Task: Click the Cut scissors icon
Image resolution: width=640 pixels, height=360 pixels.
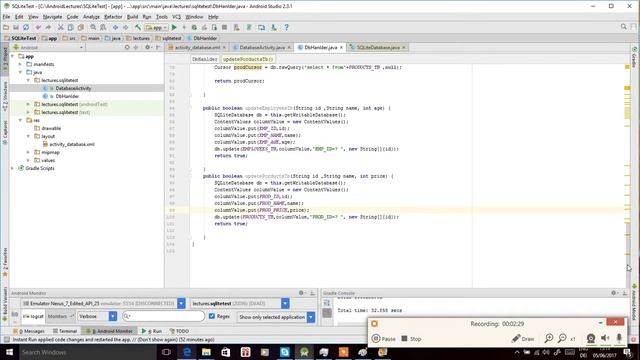Action: [x=60, y=27]
